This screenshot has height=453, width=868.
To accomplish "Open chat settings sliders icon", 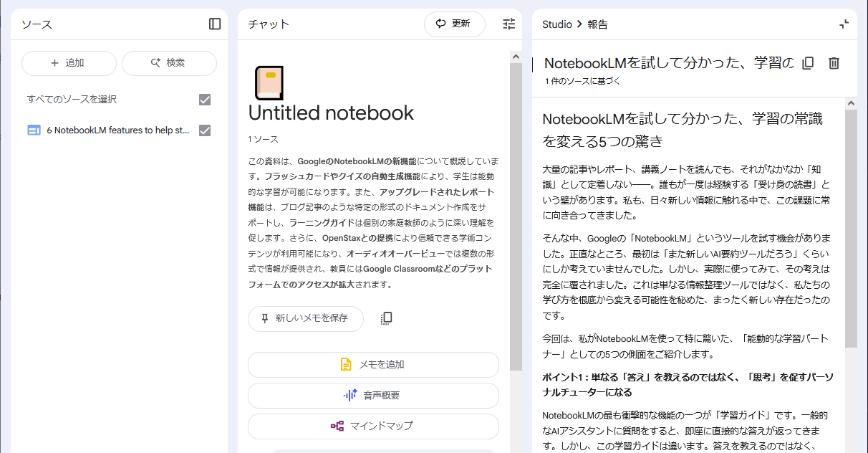I will 508,24.
